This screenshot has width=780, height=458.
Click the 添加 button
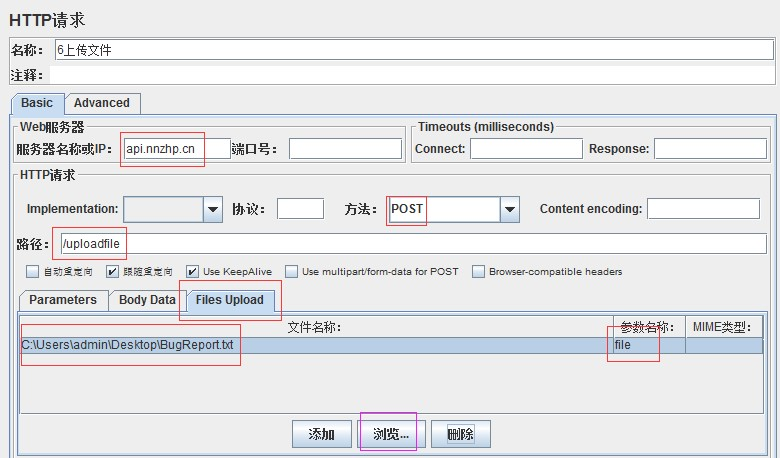(x=321, y=434)
